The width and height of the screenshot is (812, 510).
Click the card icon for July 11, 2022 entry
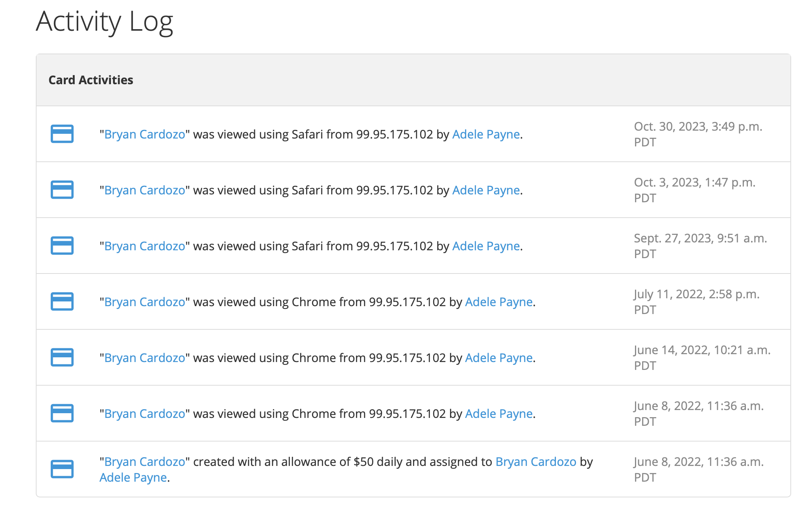pyautogui.click(x=62, y=301)
